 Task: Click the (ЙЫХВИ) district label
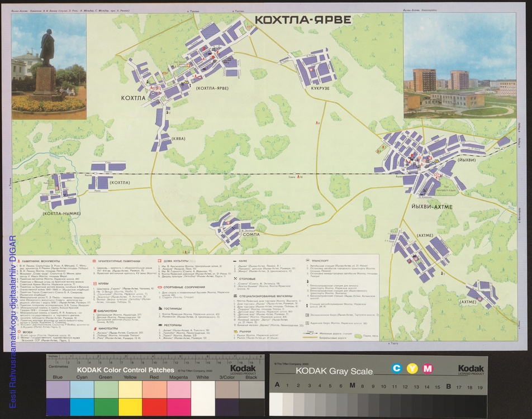click(x=467, y=160)
